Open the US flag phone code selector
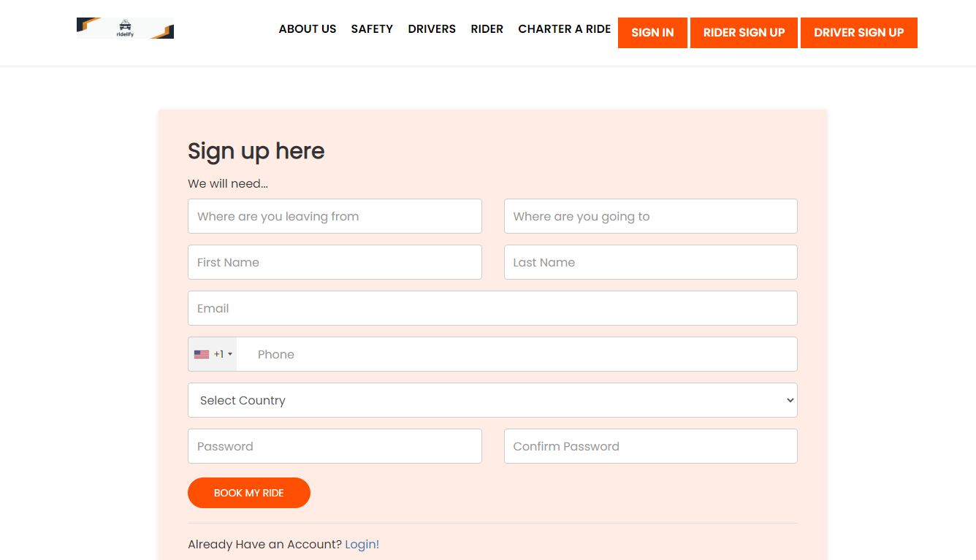Viewport: 976px width, 560px height. coord(213,354)
